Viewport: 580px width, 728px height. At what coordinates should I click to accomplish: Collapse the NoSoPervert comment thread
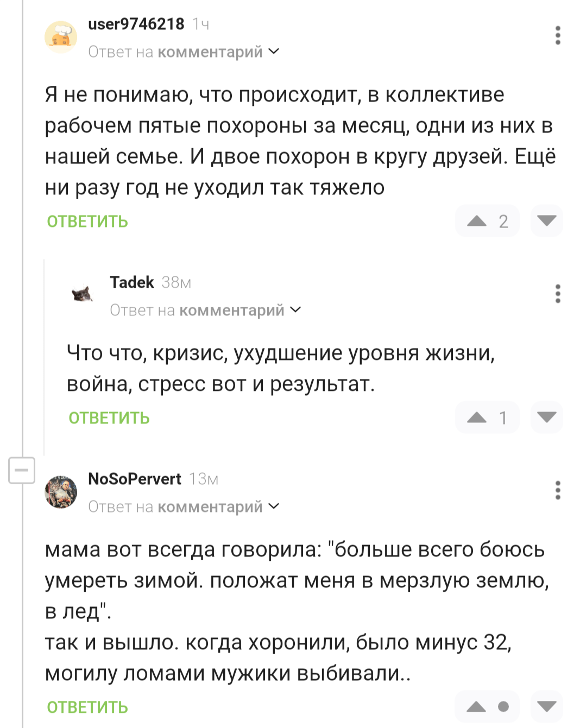coord(22,470)
